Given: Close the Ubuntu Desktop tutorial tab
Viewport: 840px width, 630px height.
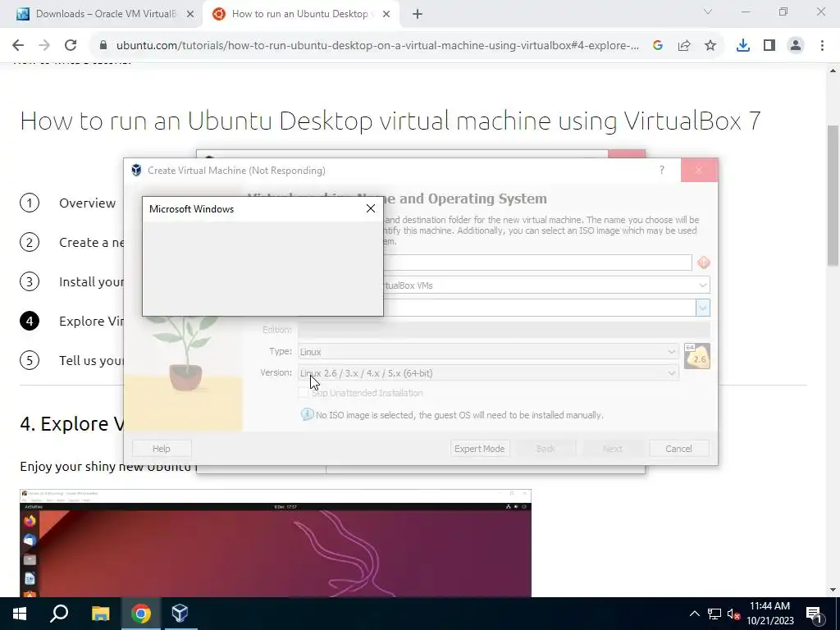Looking at the screenshot, I should [386, 14].
